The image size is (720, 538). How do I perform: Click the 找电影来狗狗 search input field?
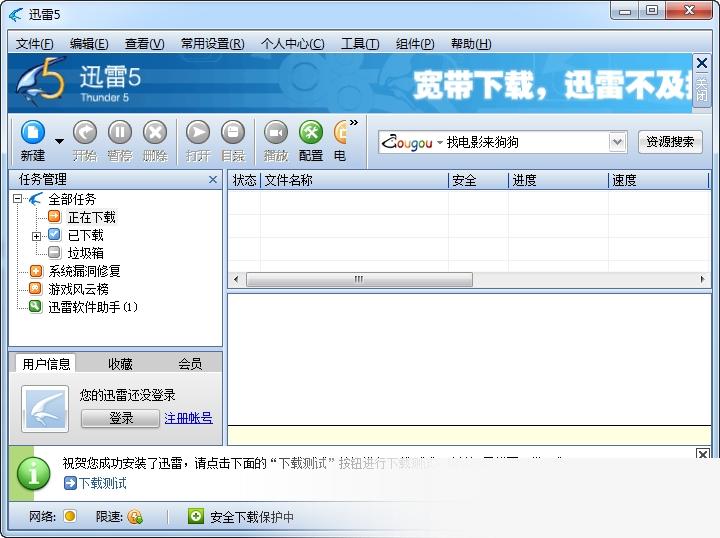[x=527, y=142]
